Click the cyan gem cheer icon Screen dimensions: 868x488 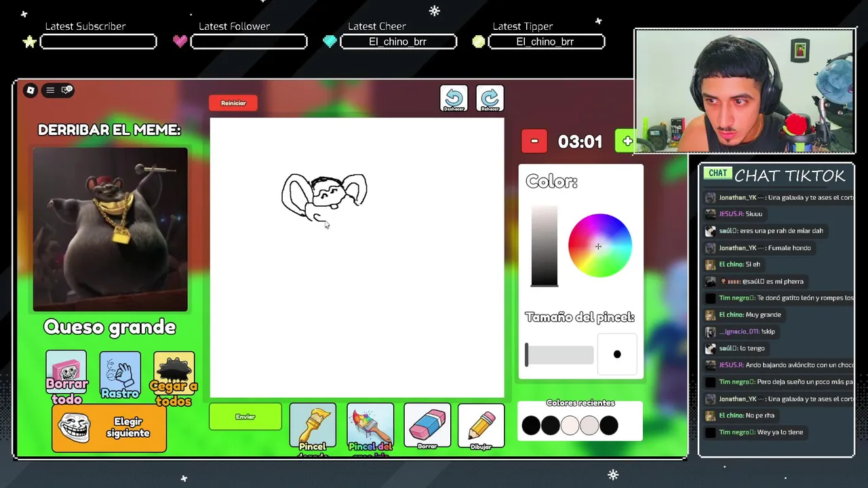(x=330, y=41)
